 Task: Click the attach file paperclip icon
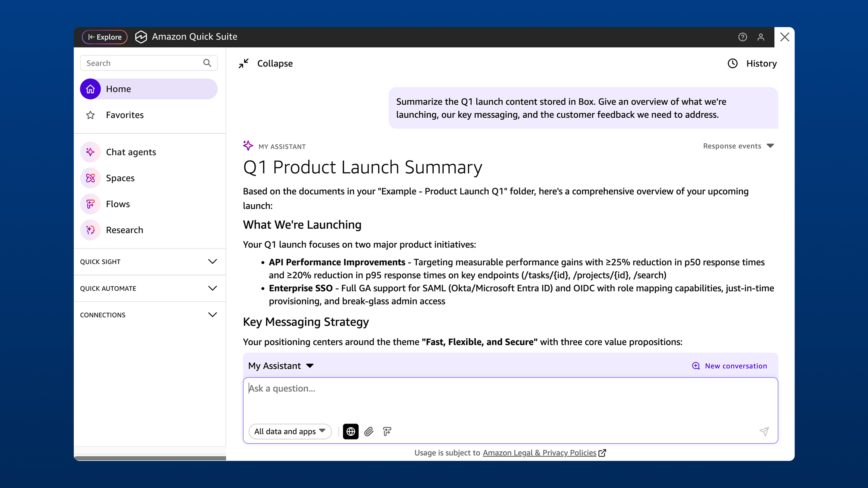(369, 431)
